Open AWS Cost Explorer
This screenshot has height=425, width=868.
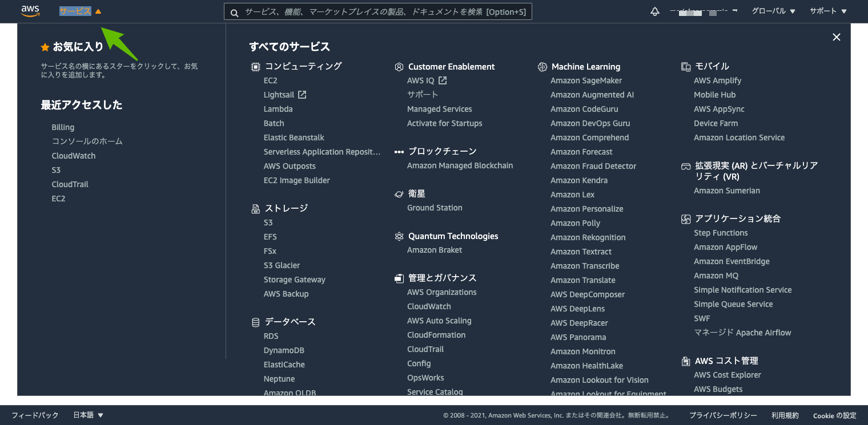click(x=728, y=375)
